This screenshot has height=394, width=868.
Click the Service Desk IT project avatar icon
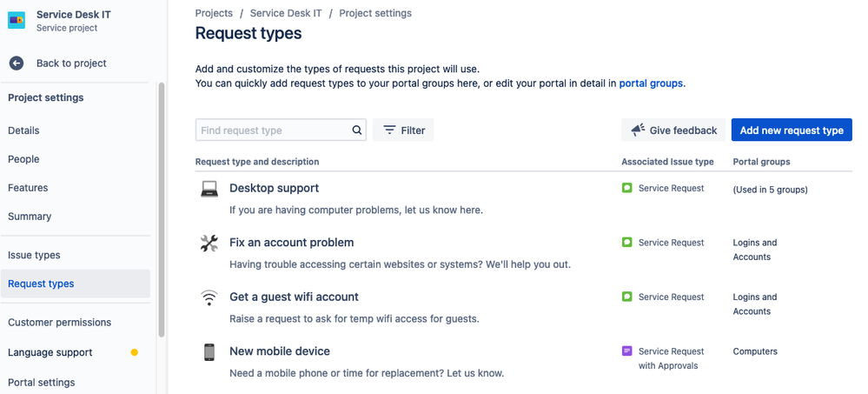[x=17, y=21]
